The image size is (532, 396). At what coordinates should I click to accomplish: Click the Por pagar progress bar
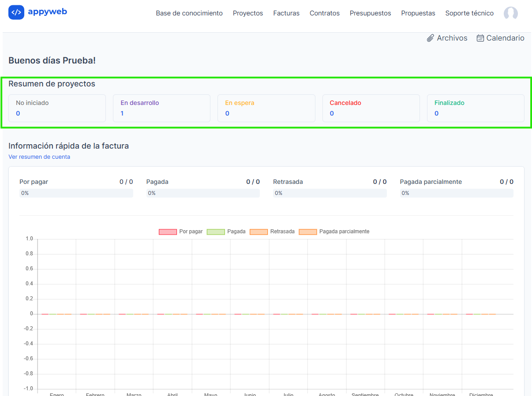(x=76, y=193)
